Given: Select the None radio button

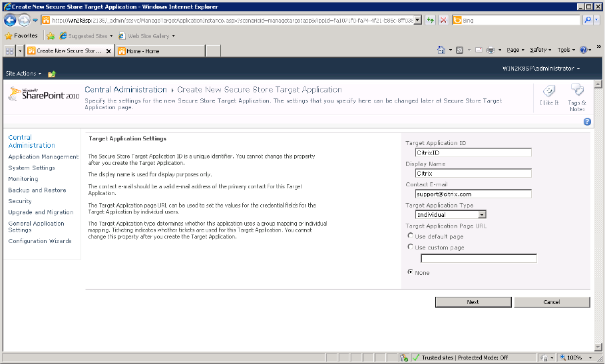Looking at the screenshot, I should point(410,272).
